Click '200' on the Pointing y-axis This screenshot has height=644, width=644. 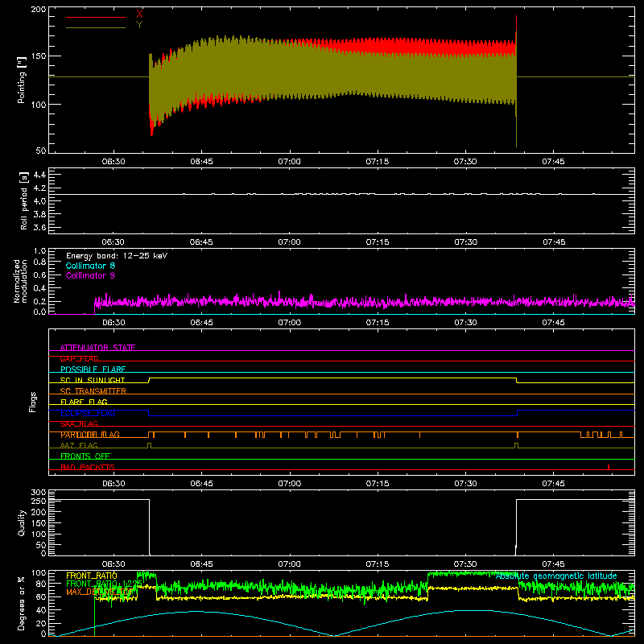coord(39,9)
